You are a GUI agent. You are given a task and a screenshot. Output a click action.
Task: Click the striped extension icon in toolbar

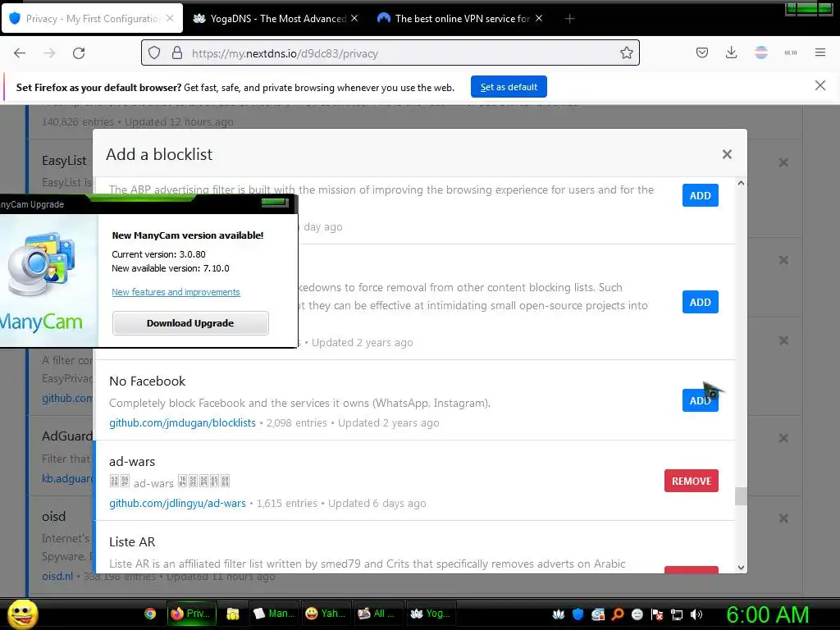[760, 52]
